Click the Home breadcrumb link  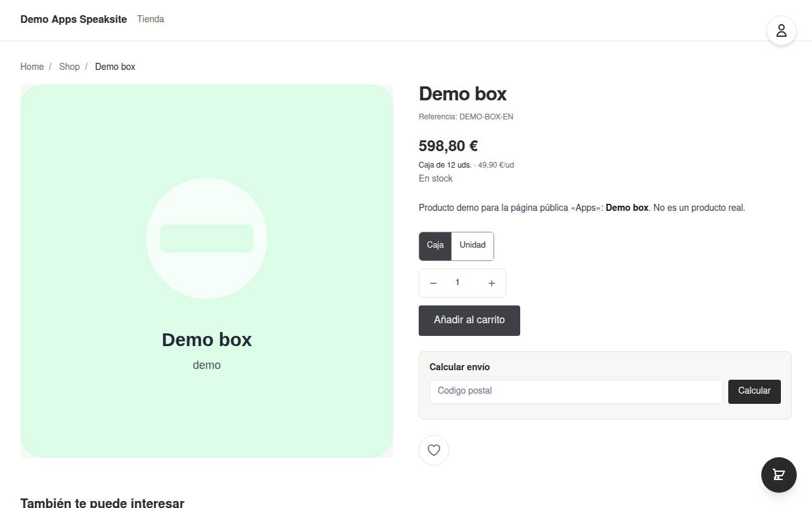click(32, 67)
